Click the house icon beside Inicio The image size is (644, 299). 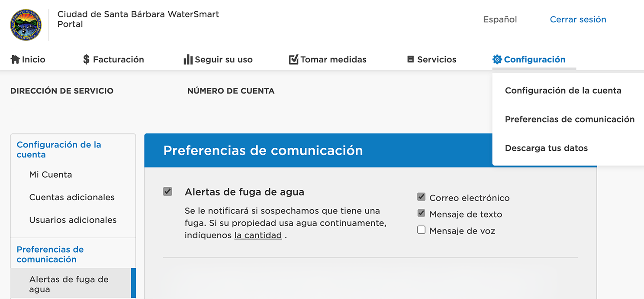click(x=15, y=59)
